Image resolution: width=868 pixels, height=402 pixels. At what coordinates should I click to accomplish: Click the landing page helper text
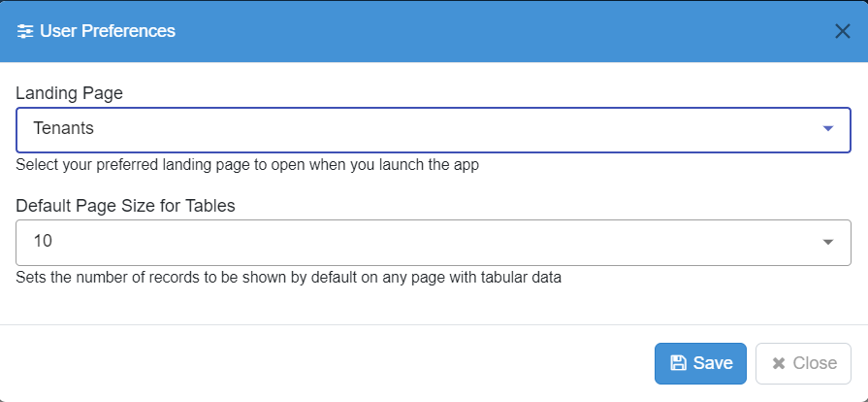pyautogui.click(x=247, y=165)
